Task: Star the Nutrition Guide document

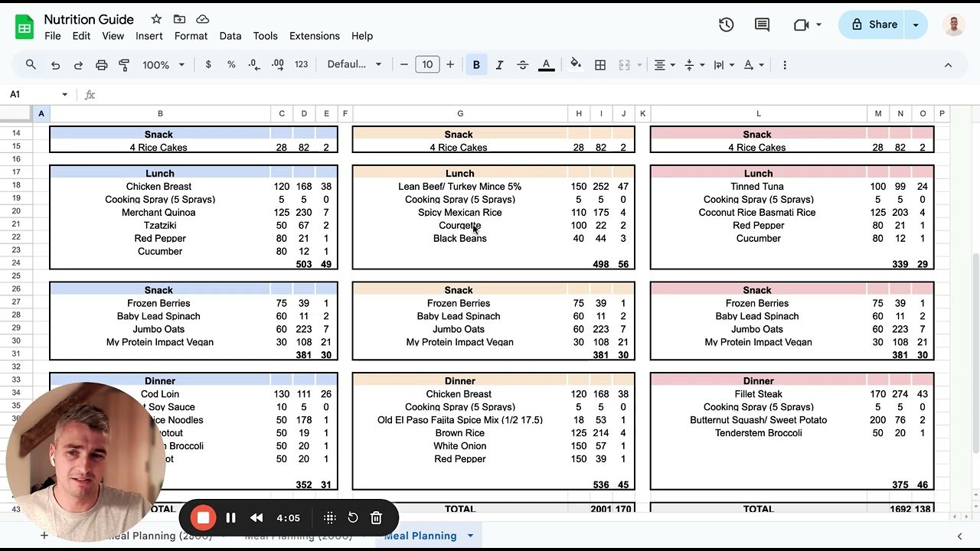Action: [156, 19]
